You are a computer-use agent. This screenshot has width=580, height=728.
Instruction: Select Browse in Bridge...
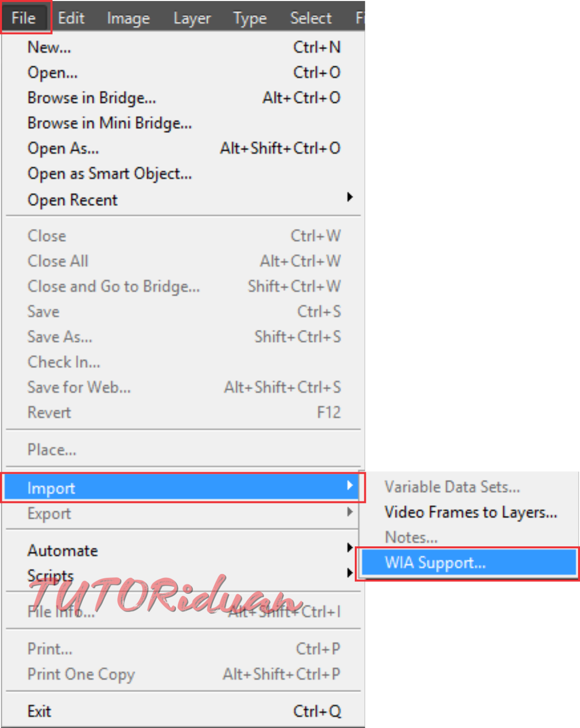click(x=183, y=98)
